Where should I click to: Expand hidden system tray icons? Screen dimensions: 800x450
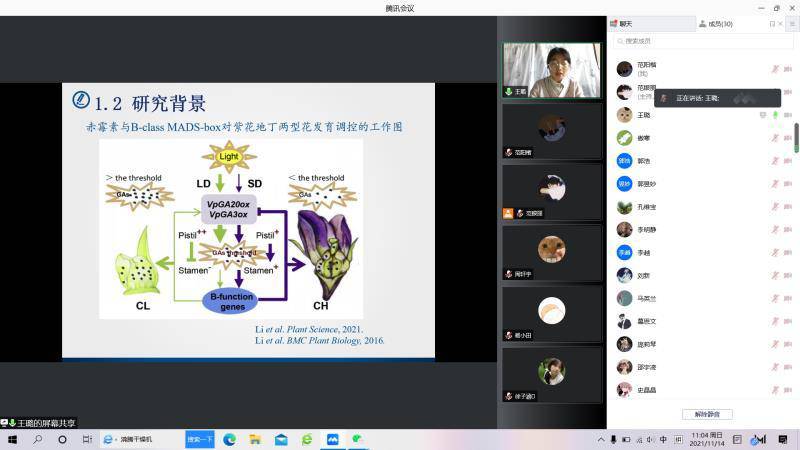click(599, 439)
